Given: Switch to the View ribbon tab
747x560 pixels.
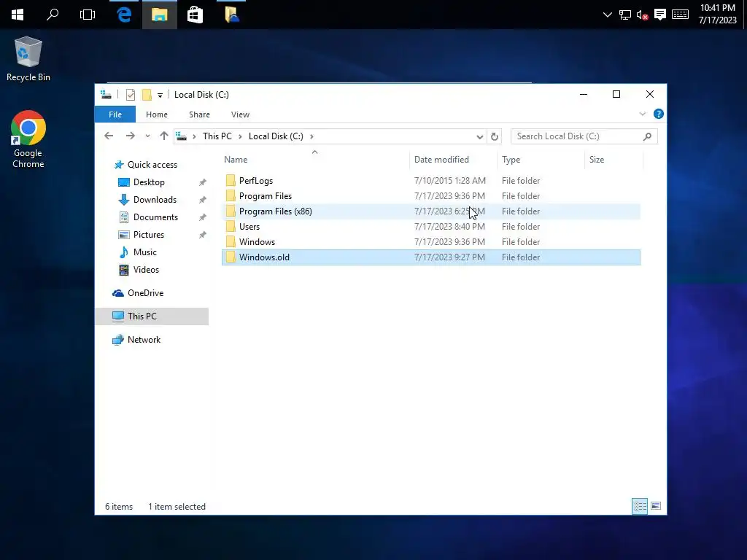Looking at the screenshot, I should (x=240, y=114).
